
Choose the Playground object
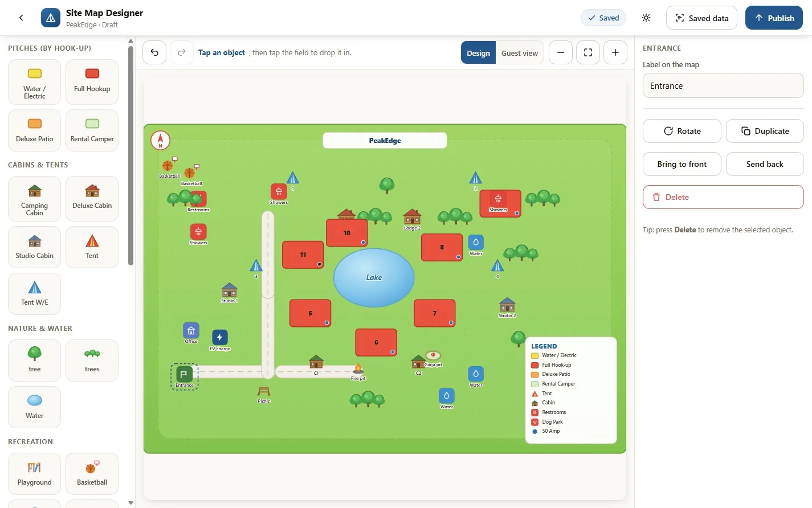[x=35, y=474]
